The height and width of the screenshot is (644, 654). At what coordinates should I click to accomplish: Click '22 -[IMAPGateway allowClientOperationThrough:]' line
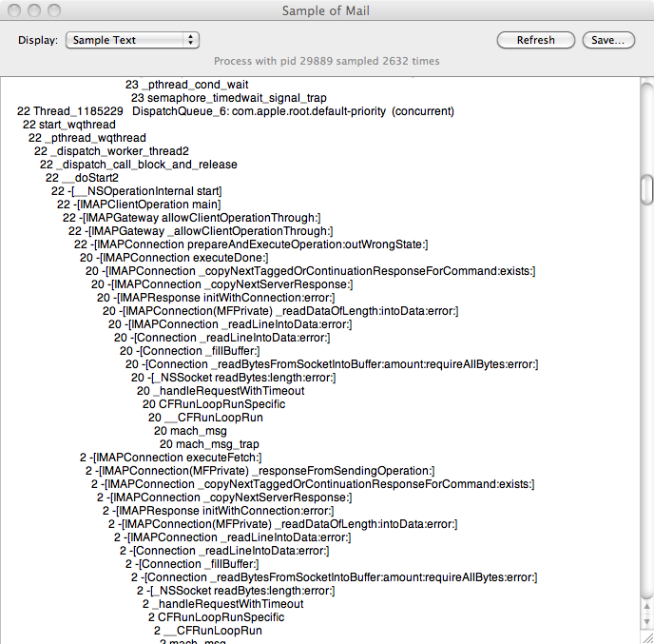point(191,218)
